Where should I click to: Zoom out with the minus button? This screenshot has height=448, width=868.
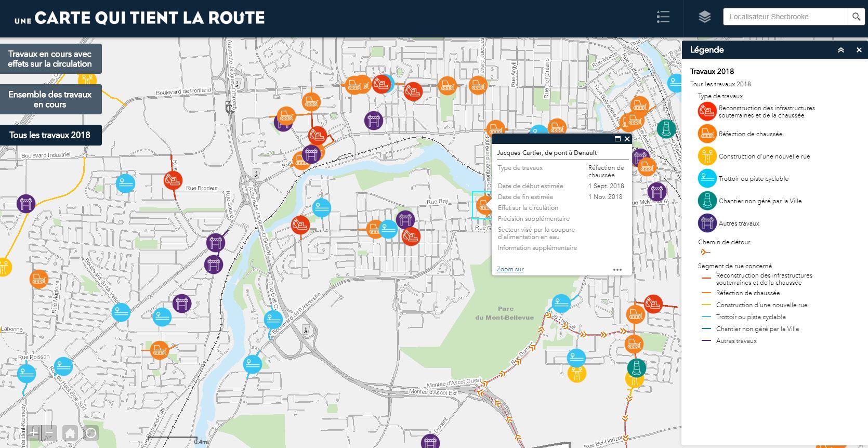50,433
